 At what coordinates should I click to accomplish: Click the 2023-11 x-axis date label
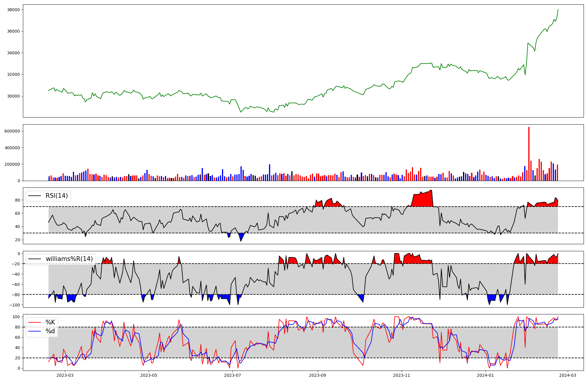click(x=401, y=375)
